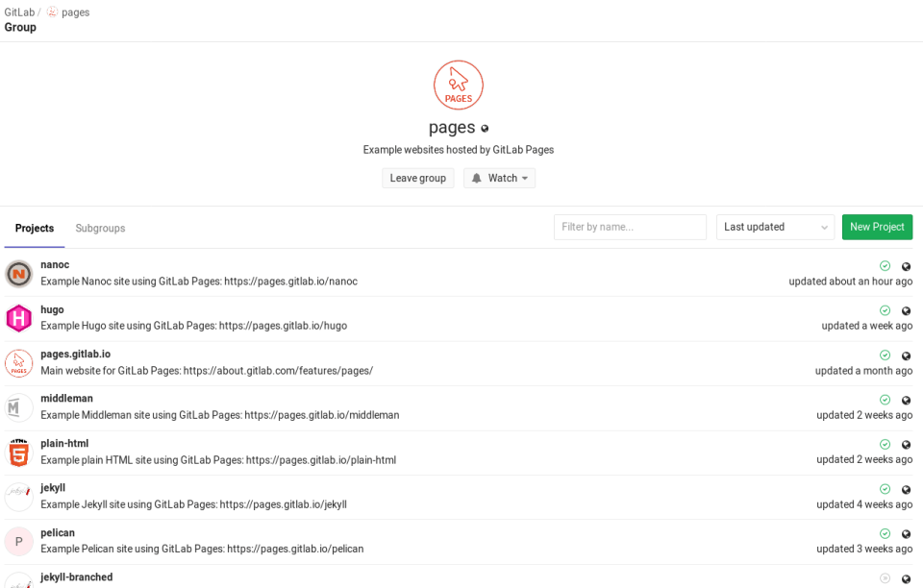Select the Projects tab
Screen dimensions: 923x588
click(x=34, y=228)
